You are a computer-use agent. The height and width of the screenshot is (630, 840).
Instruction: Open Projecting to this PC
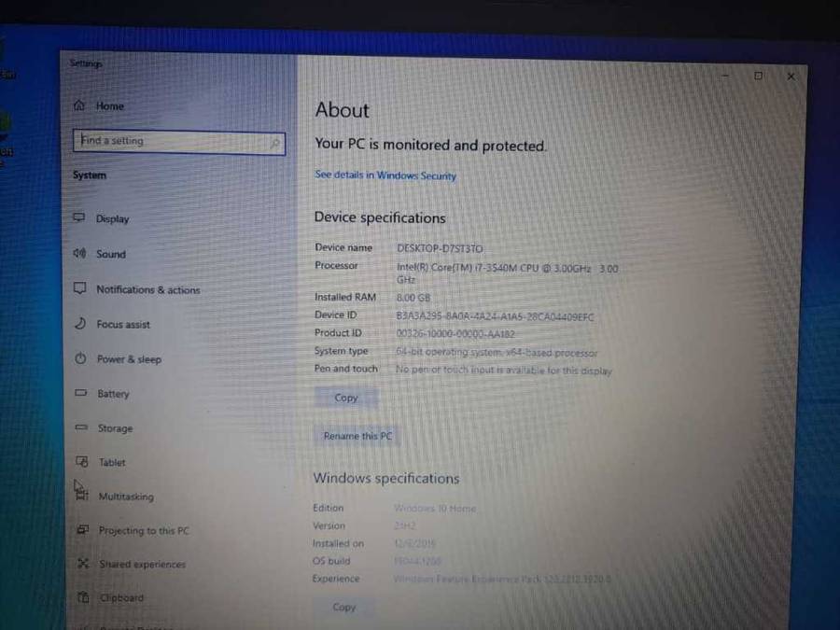[143, 530]
